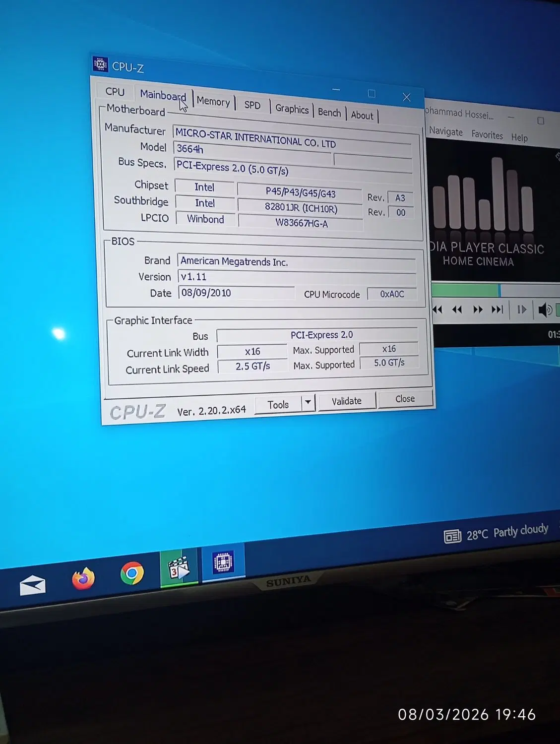The image size is (560, 744).
Task: Open Favorites menu in Media Player Classic
Action: (487, 134)
